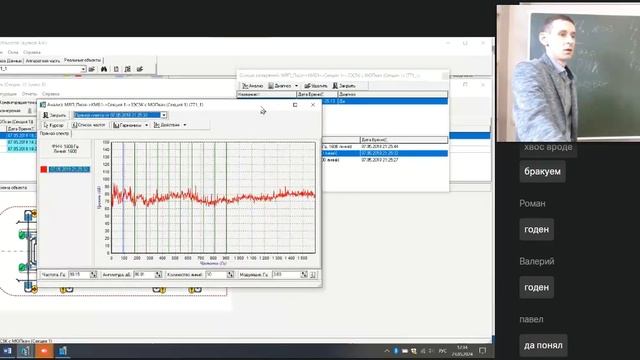The height and width of the screenshot is (360, 640).
Task: Click the Bluetooth tray icon
Action: (x=396, y=351)
